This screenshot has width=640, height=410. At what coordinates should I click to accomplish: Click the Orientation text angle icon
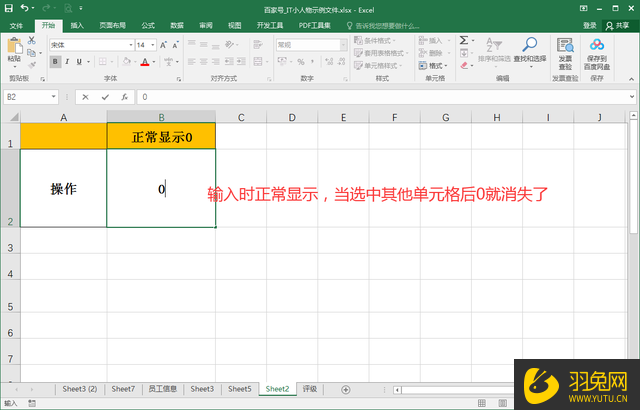tap(229, 44)
